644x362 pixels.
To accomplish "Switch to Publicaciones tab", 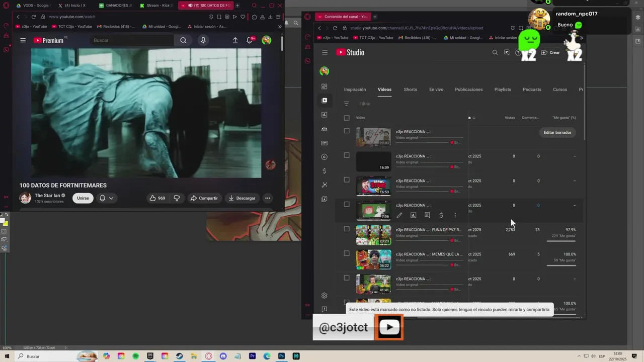I will (x=469, y=89).
